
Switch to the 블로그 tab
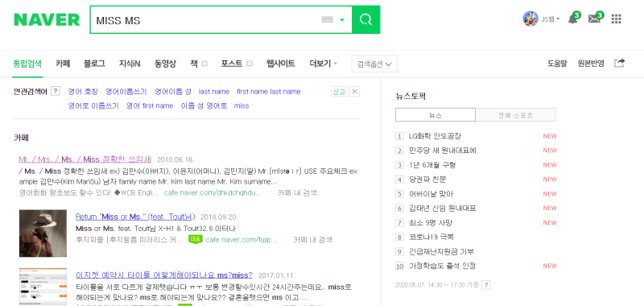pyautogui.click(x=94, y=64)
